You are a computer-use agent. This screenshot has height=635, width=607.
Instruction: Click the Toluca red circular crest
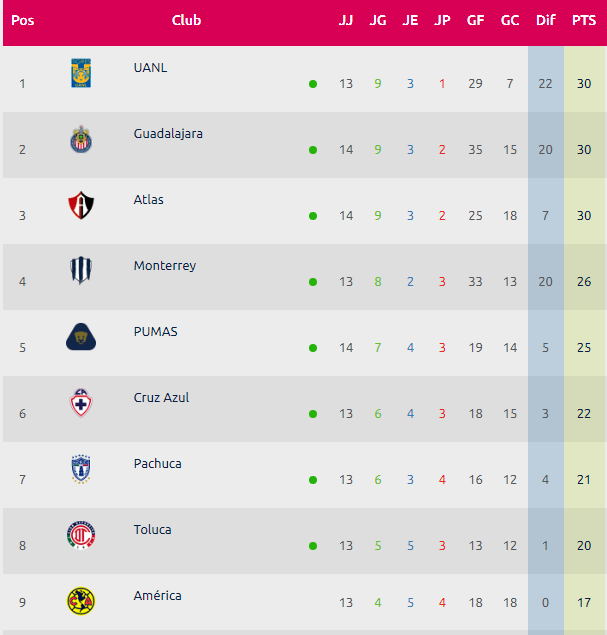(x=81, y=535)
